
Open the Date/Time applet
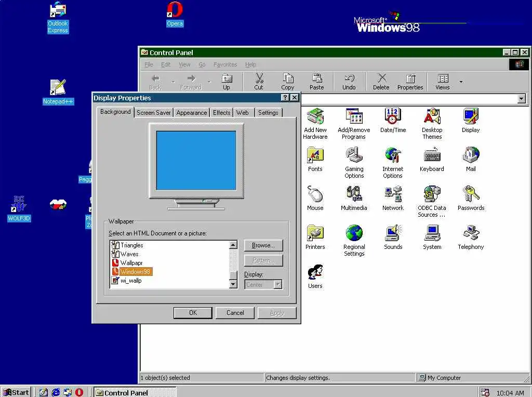[x=393, y=121]
